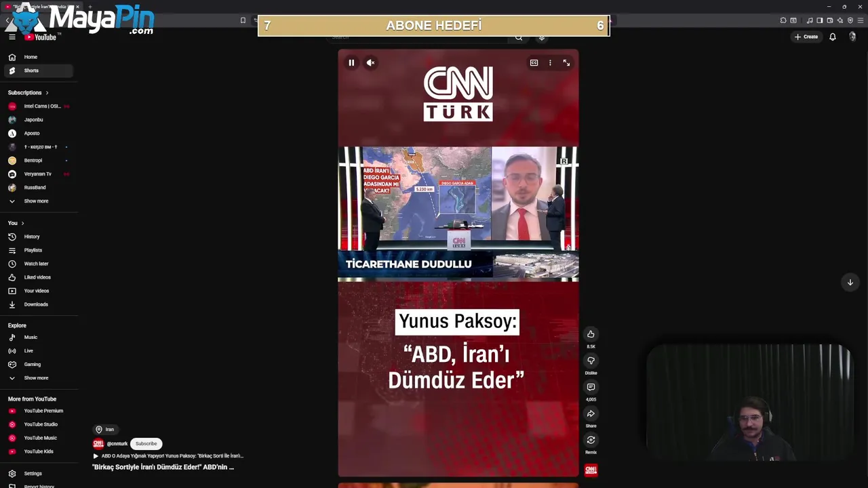Toggle closed captions on the Short
Viewport: 868px width, 488px height.
(534, 62)
